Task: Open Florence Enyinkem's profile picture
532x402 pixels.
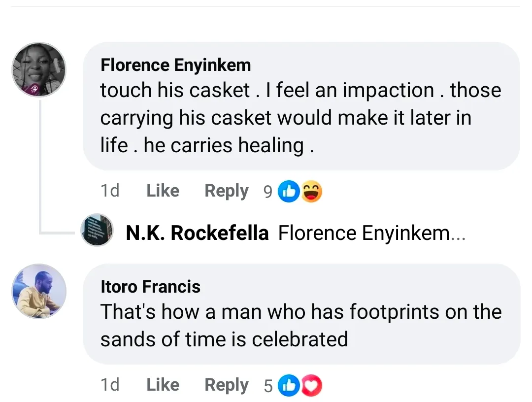Action: click(39, 70)
